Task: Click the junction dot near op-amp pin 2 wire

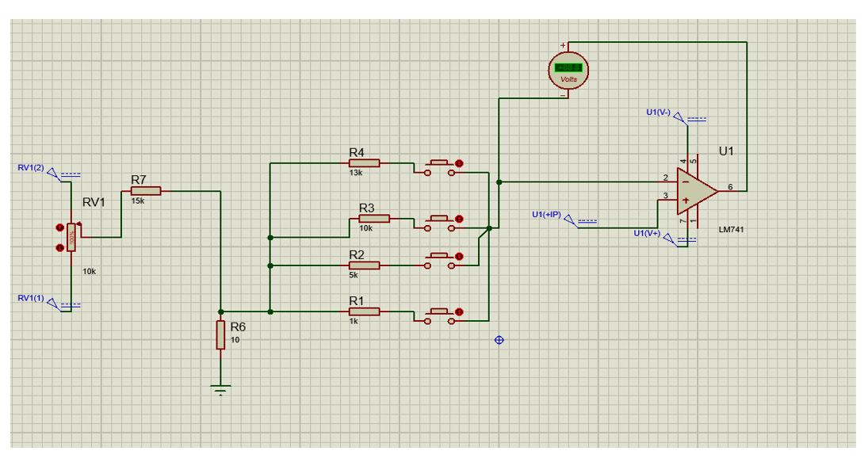Action: (499, 182)
